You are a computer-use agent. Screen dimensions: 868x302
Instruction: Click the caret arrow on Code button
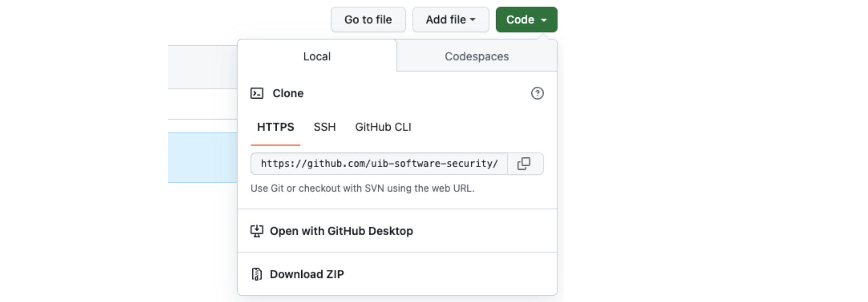point(544,20)
